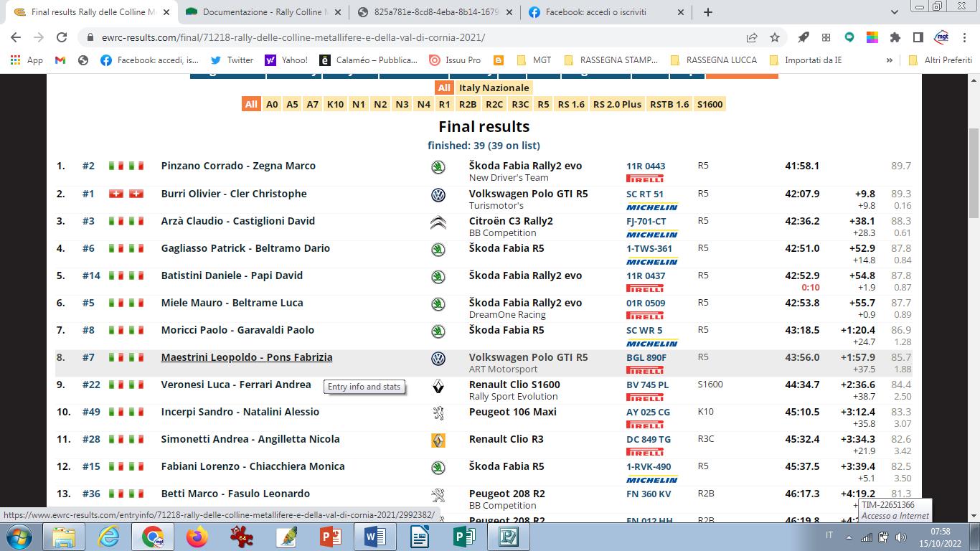
Task: Show hidden system tray icons
Action: [848, 537]
